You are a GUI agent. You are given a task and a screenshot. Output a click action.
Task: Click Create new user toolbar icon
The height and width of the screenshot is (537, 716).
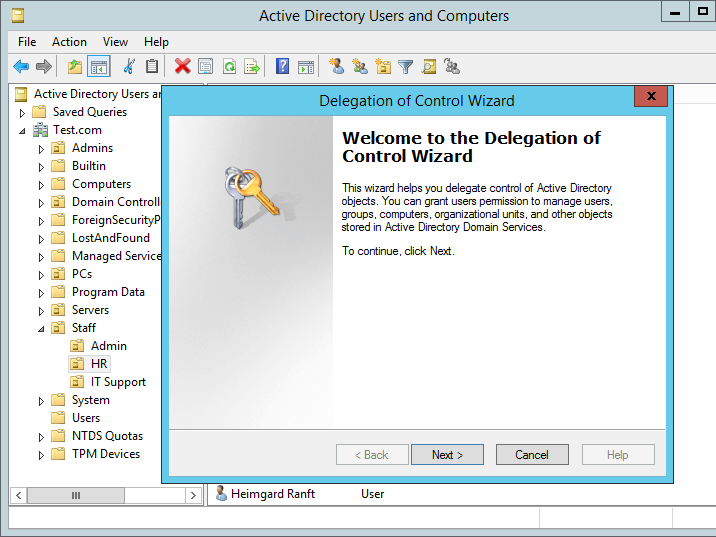[337, 67]
